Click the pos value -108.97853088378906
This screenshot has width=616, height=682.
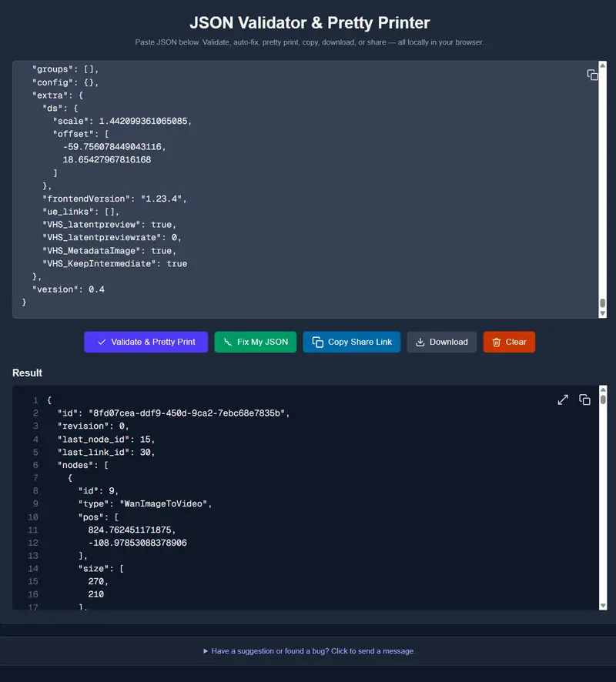(138, 543)
